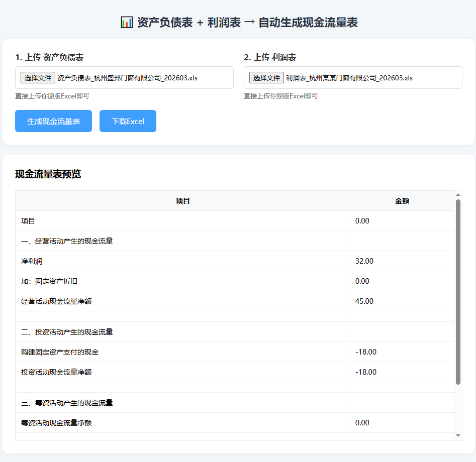Click the 现金流量表预览 heading

pos(48,174)
